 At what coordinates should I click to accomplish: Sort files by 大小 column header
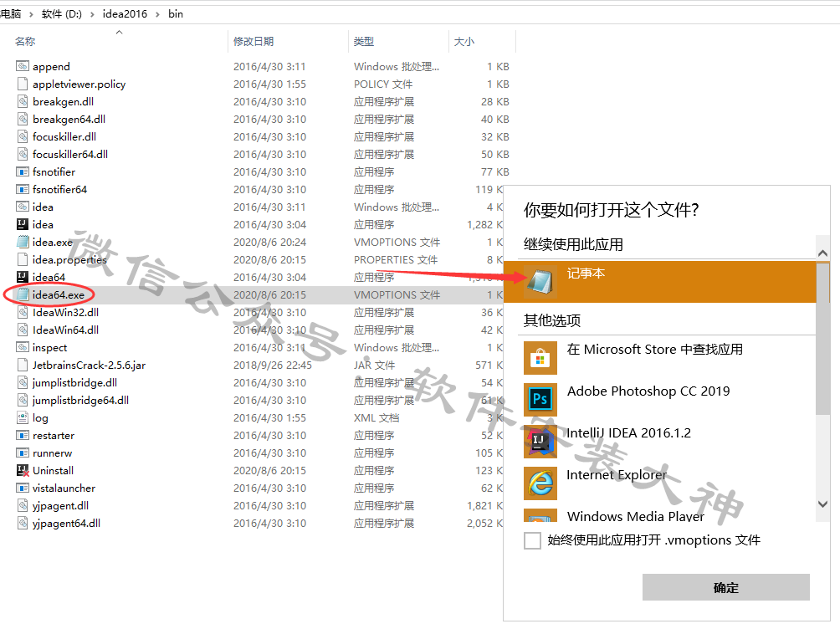[464, 41]
